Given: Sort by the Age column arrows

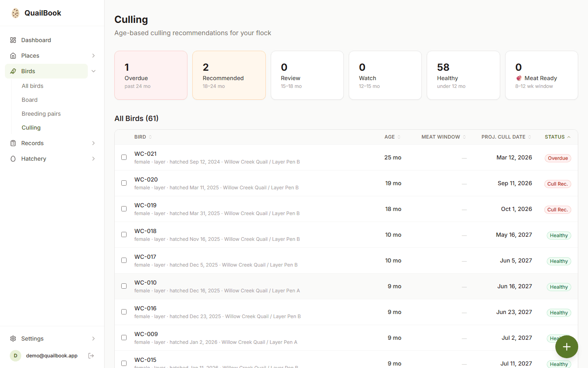Looking at the screenshot, I should [x=399, y=137].
